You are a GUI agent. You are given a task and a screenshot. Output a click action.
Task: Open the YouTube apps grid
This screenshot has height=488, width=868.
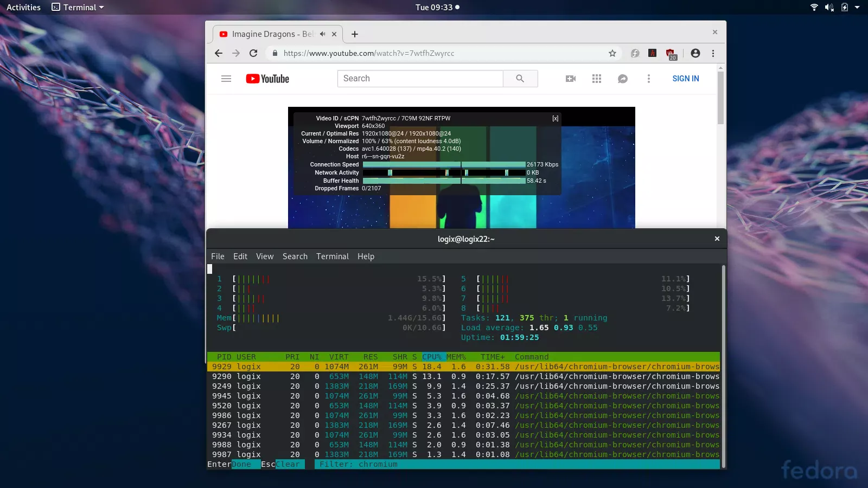[x=597, y=79]
